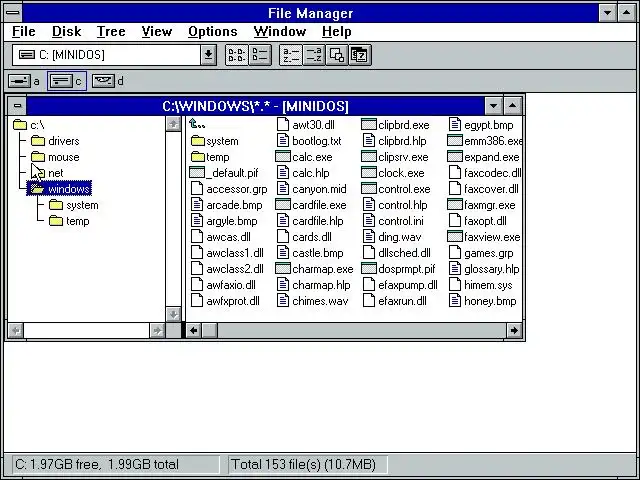Open the Options menu
Image resolution: width=640 pixels, height=480 pixels.
(213, 31)
